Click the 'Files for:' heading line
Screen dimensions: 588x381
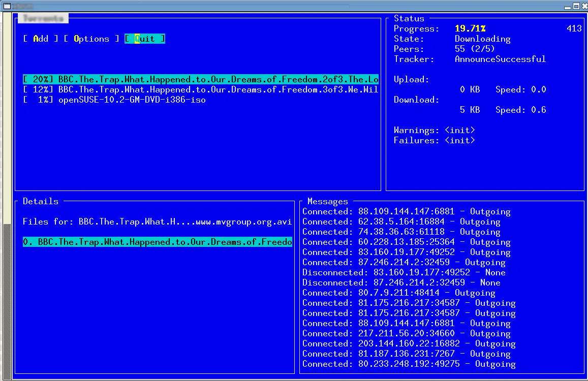point(157,221)
